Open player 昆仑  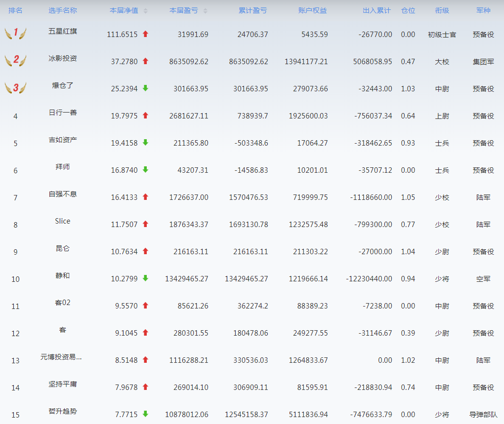tap(63, 248)
